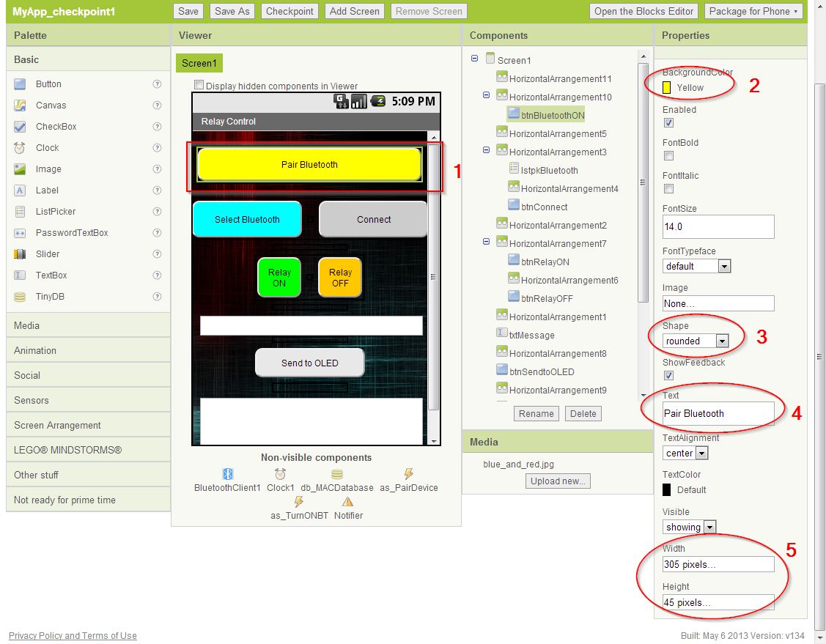Click the yellow BackgroundColor swatch

click(667, 87)
